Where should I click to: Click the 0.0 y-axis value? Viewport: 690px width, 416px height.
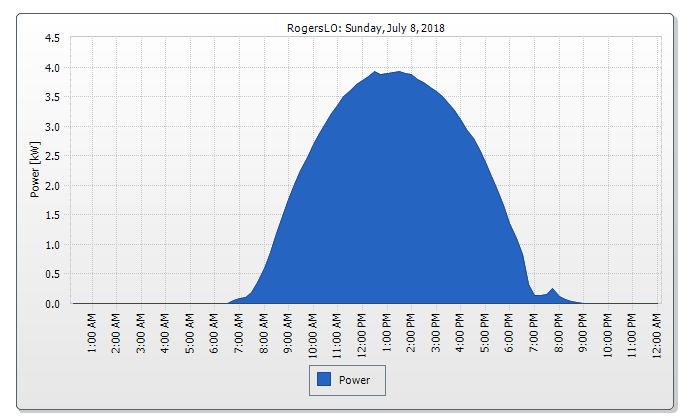pos(52,304)
